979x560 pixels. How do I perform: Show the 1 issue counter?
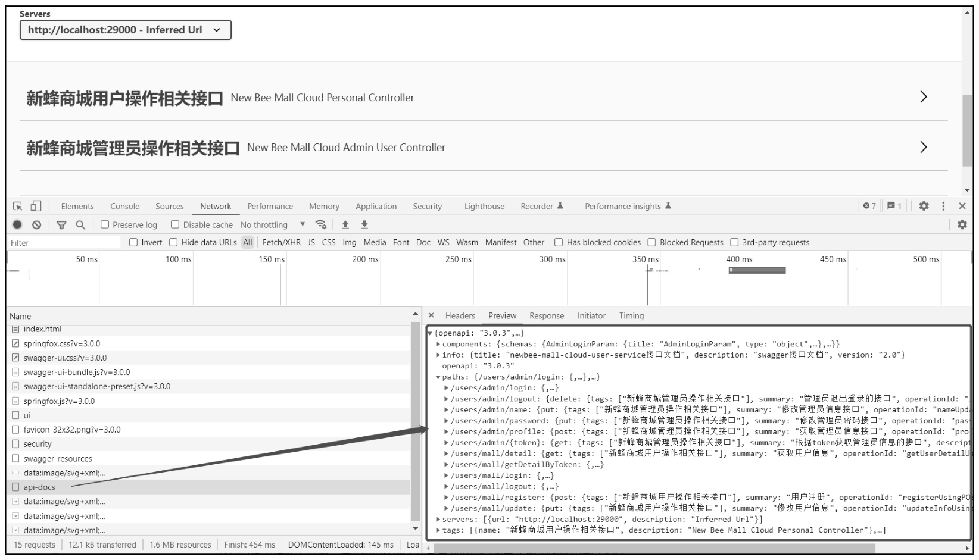click(894, 206)
